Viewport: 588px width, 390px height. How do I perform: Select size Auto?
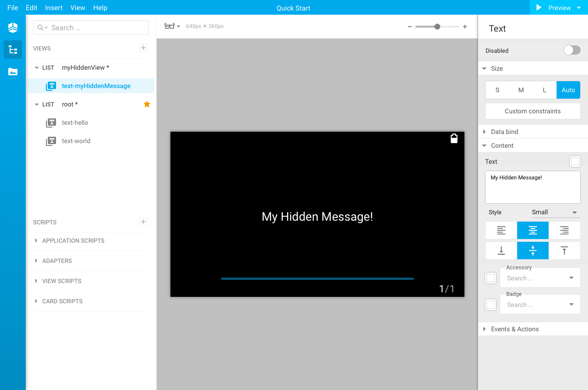click(568, 90)
